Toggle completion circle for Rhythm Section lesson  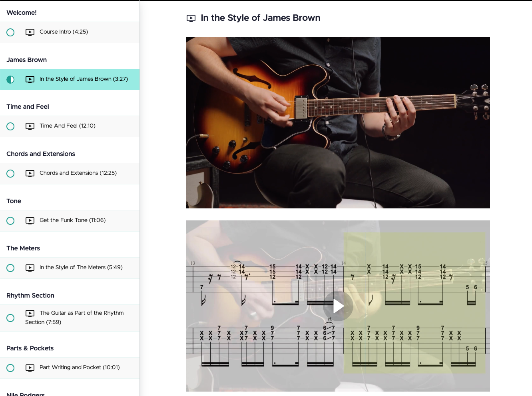click(x=10, y=318)
